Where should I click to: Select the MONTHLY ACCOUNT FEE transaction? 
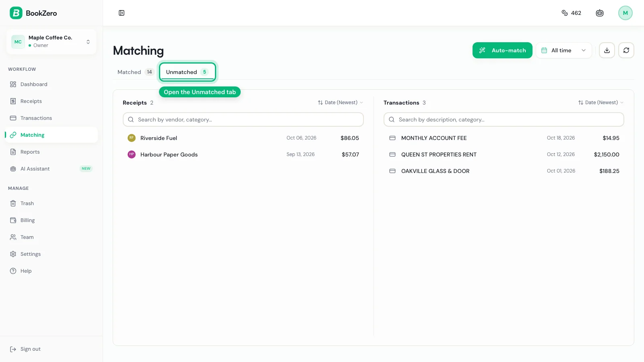[504, 138]
